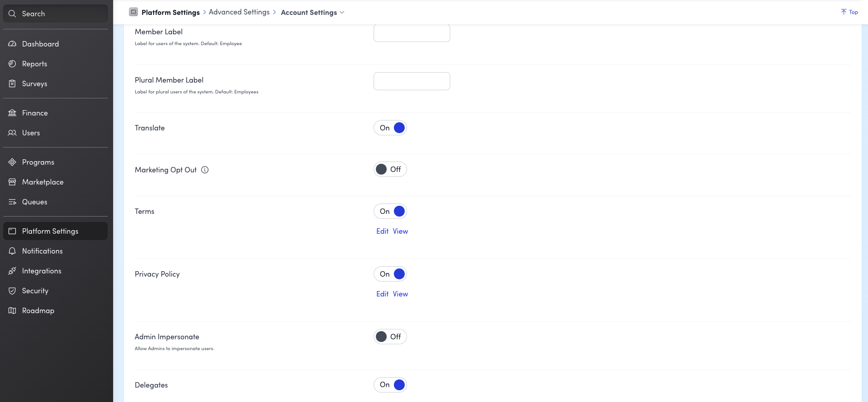This screenshot has height=402, width=868.
Task: Disable the Translate toggle
Action: pyautogui.click(x=390, y=128)
